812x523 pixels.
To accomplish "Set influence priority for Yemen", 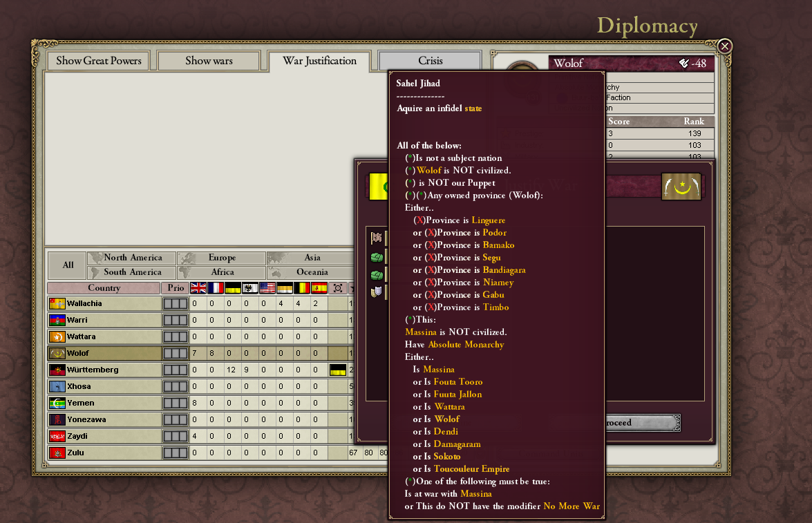I will 174,403.
